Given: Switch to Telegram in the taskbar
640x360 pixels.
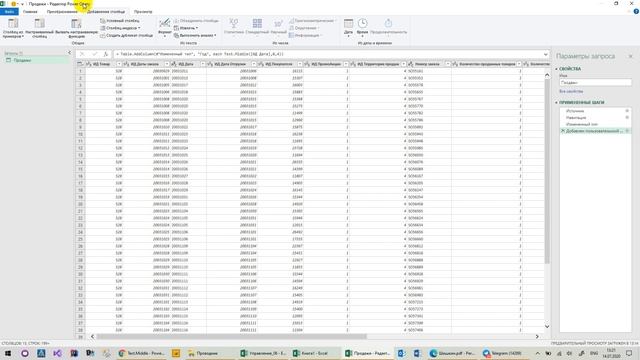Looking at the screenshot, I should click(x=504, y=353).
